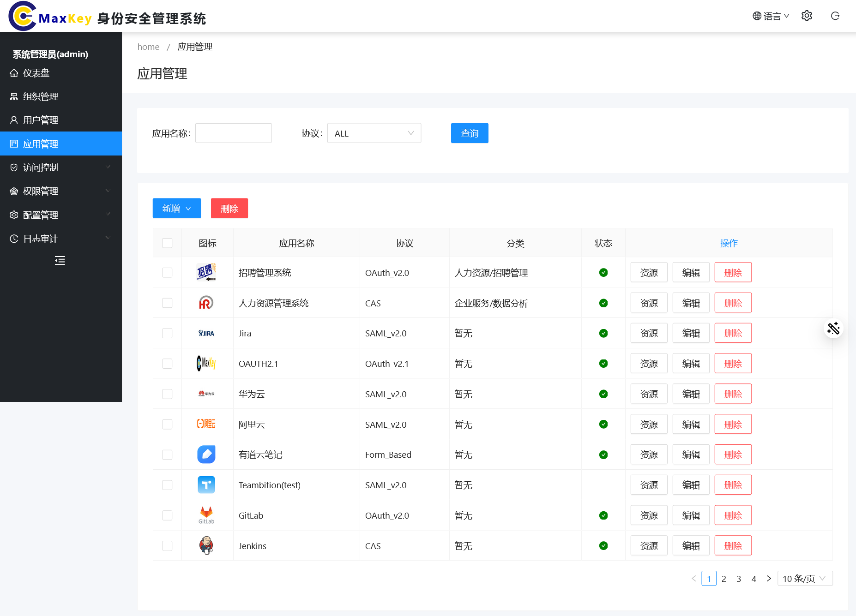
Task: Open the 10 条/页 page size selector
Action: click(x=804, y=579)
